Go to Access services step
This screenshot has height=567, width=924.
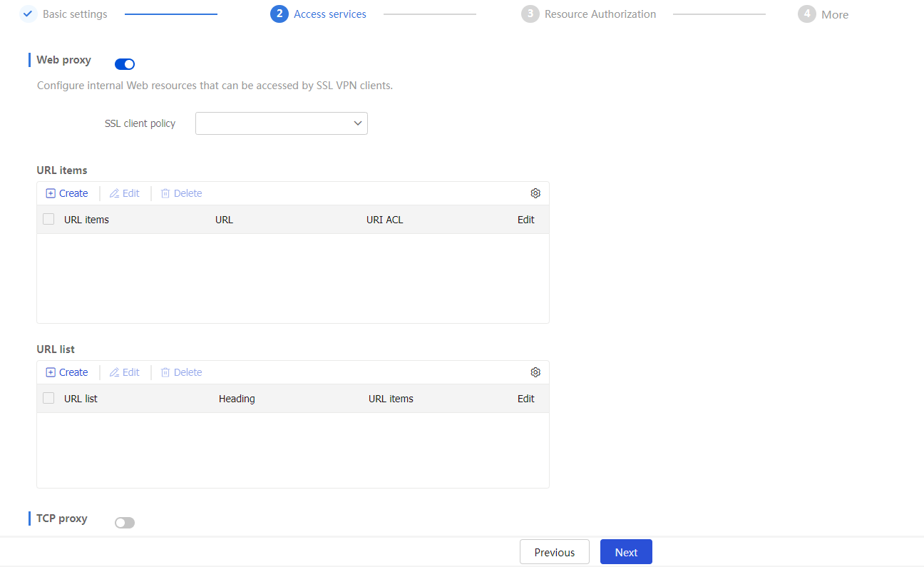pos(330,14)
